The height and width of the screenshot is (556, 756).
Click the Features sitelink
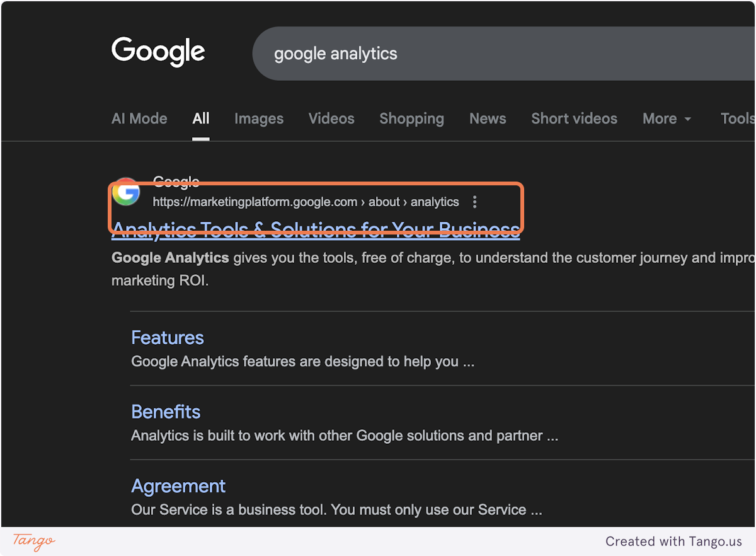click(x=167, y=337)
